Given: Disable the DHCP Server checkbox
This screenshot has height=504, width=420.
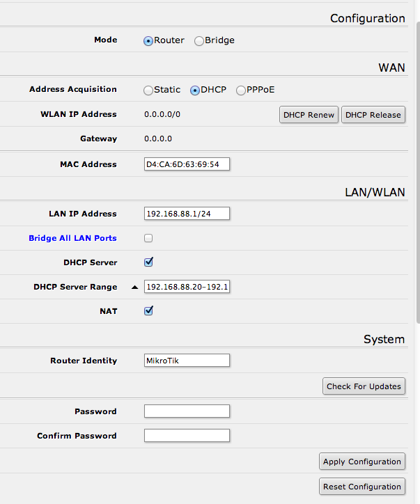Looking at the screenshot, I should point(148,262).
